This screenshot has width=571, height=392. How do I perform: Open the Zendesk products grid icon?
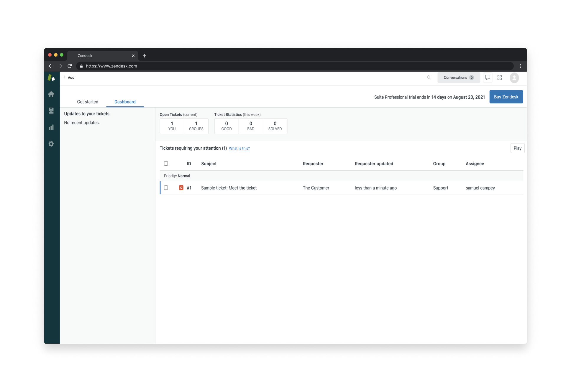click(x=499, y=78)
